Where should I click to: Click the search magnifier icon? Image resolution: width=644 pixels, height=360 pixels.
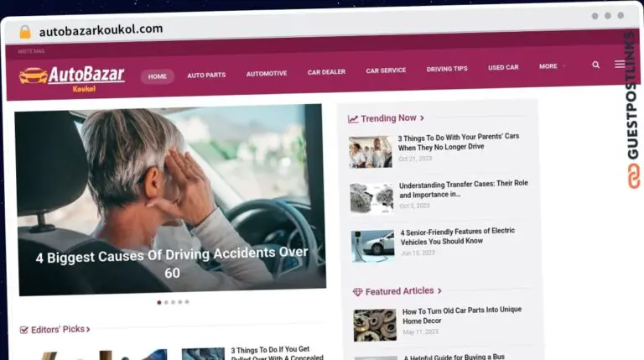[595, 65]
